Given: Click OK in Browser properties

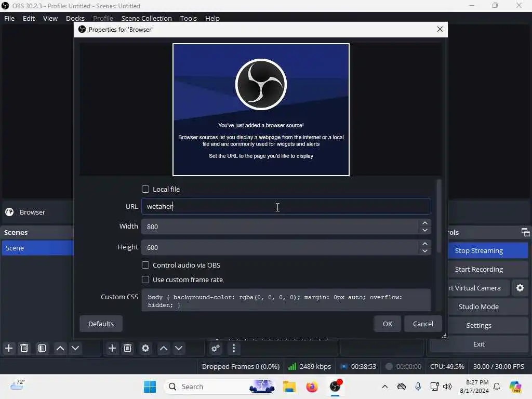Looking at the screenshot, I should 387,324.
